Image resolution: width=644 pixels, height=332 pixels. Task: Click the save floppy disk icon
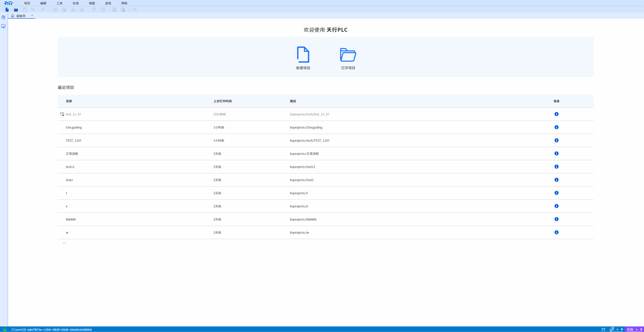(25, 10)
